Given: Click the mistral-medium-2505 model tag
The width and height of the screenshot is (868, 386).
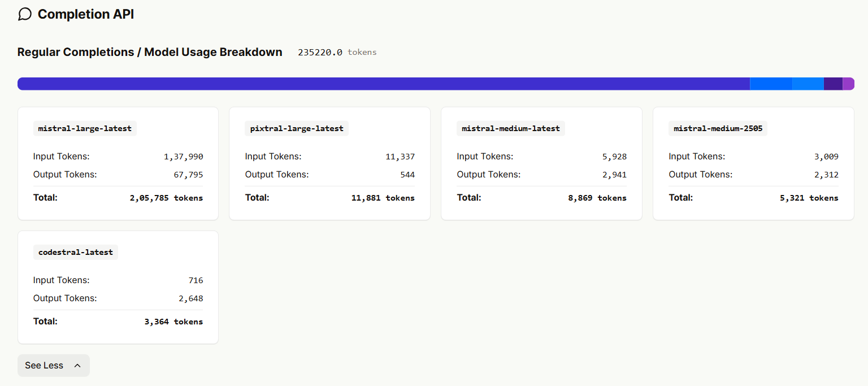Looking at the screenshot, I should tap(718, 128).
